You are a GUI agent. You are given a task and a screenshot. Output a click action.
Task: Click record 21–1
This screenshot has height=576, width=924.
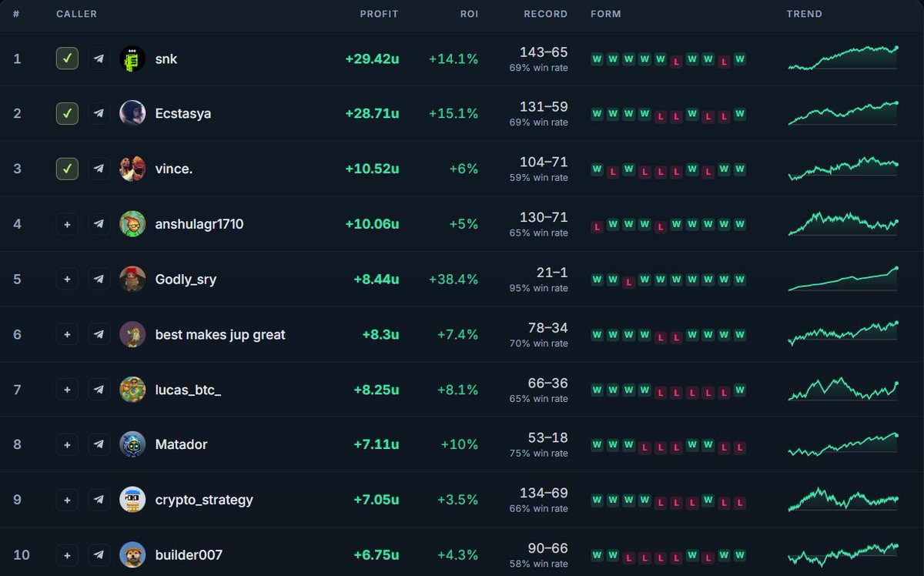coord(552,273)
